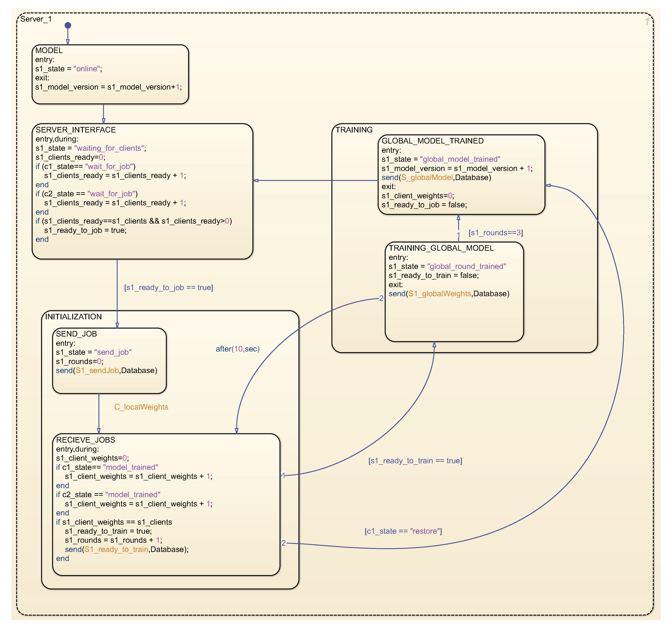672x627 pixels.
Task: Click the default transition start dot
Action: [68, 25]
